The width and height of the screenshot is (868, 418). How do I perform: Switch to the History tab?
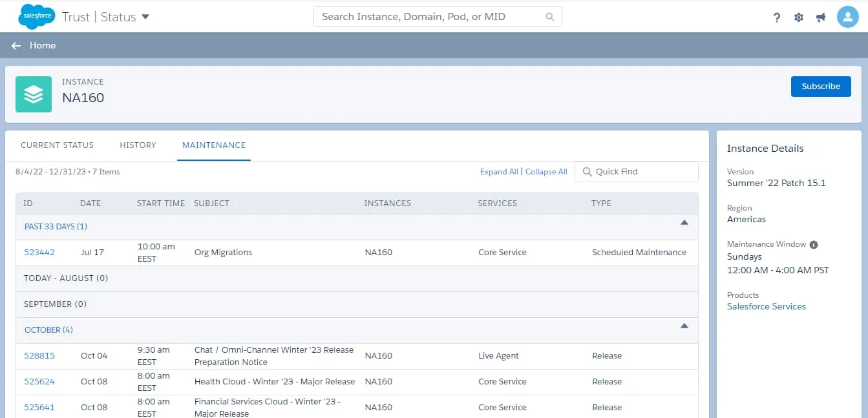click(138, 145)
